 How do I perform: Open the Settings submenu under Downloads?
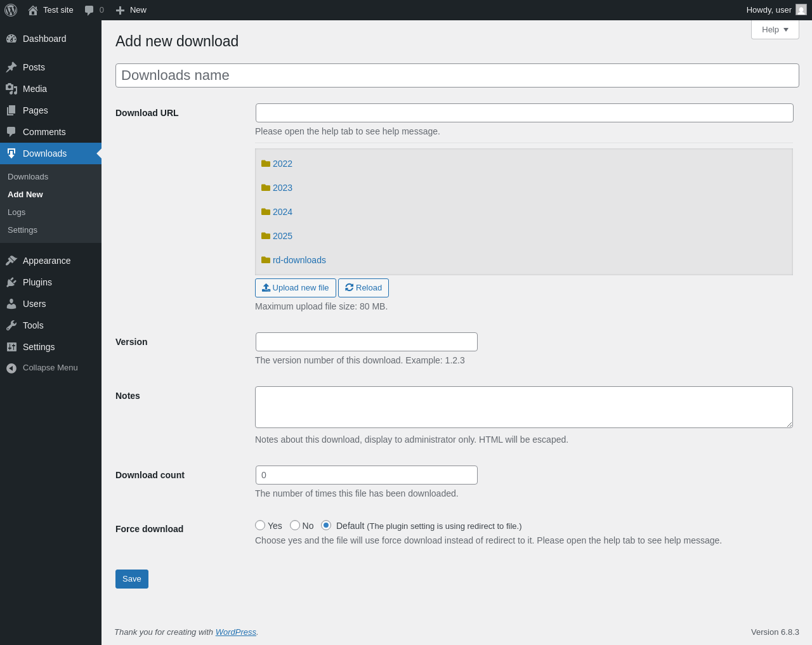[22, 230]
